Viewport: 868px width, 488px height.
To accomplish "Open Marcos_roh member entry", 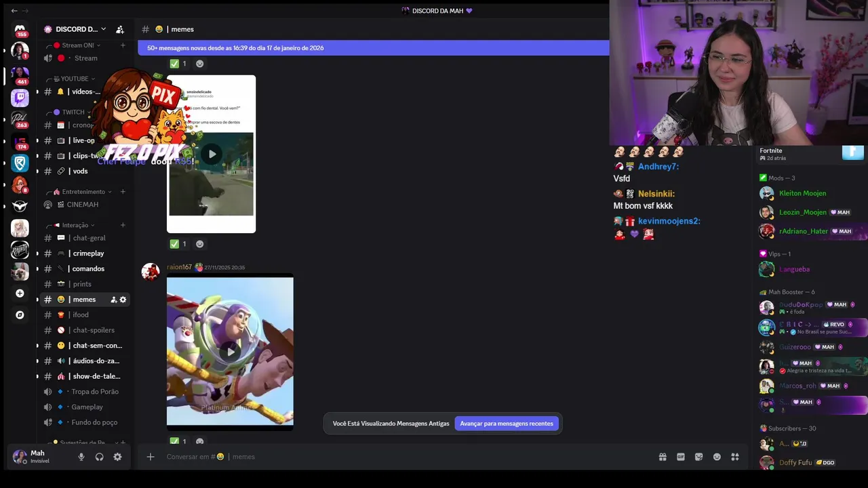I will [812, 386].
